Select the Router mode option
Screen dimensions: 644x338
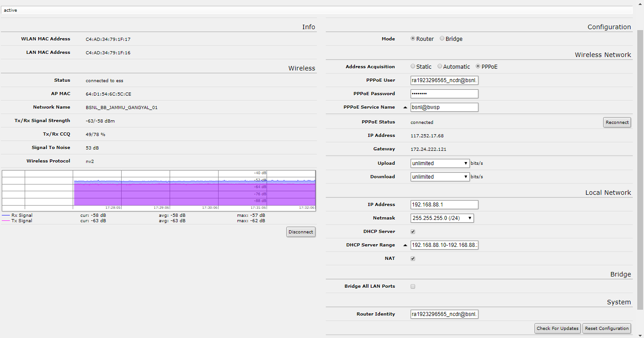pyautogui.click(x=412, y=39)
